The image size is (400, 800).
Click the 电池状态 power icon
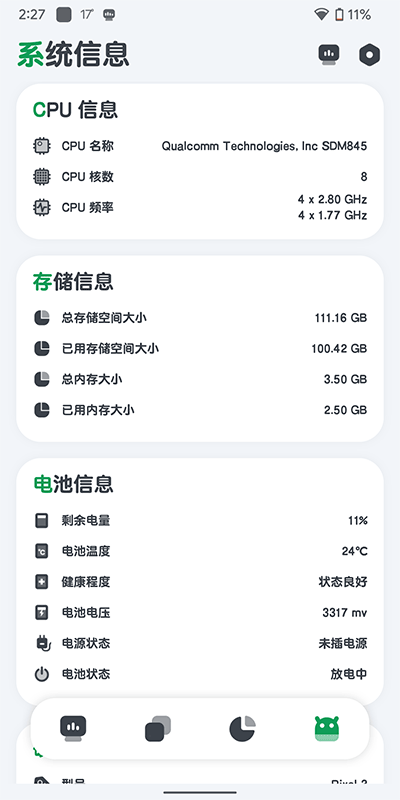(42, 674)
